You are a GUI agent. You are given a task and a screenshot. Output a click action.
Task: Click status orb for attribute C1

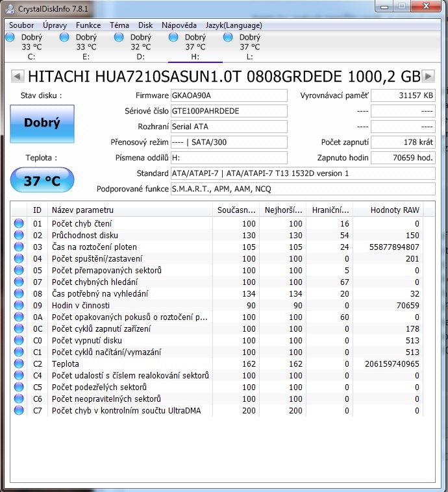(19, 352)
